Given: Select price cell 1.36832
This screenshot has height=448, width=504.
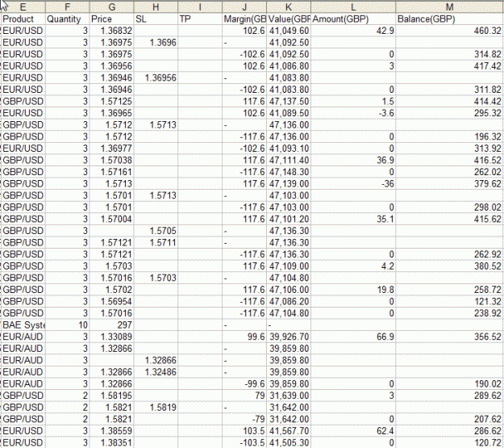Looking at the screenshot, I should pyautogui.click(x=111, y=31).
